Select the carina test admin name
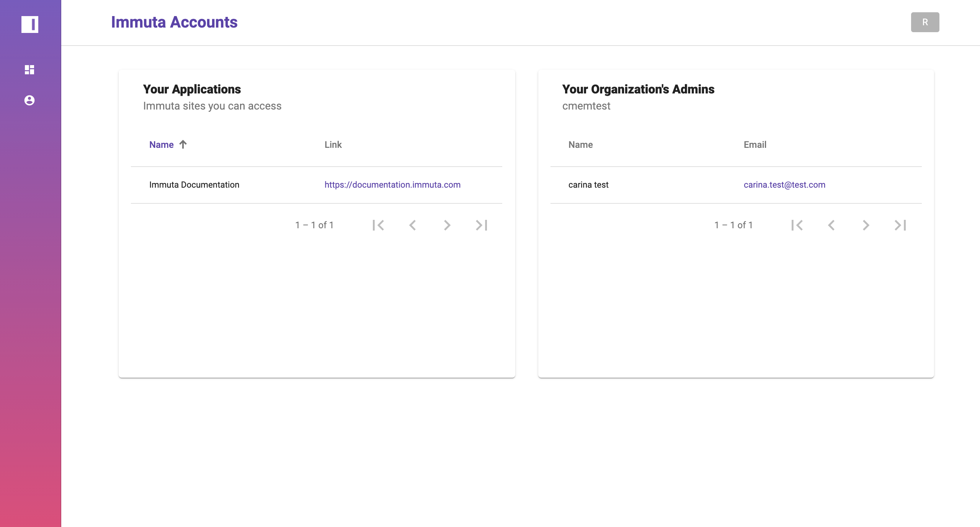The image size is (980, 527). pos(588,185)
